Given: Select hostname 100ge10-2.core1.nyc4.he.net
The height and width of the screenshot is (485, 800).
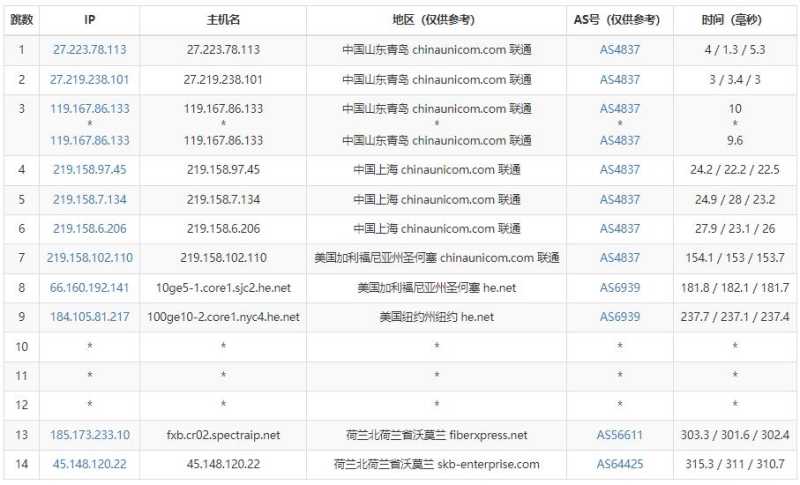Looking at the screenshot, I should point(223,317).
